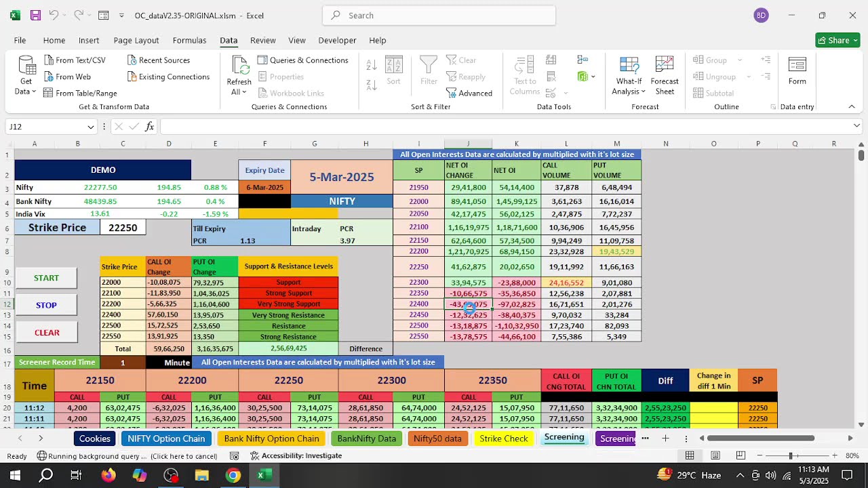868x488 pixels.
Task: Select the Bank Nifty Option Chain sheet
Action: coord(271,439)
